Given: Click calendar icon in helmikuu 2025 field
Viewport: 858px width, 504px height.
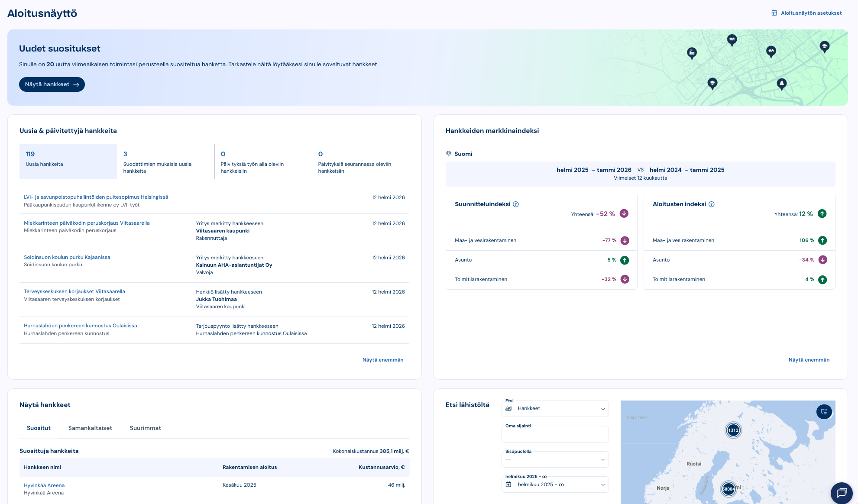Looking at the screenshot, I should click(x=509, y=485).
